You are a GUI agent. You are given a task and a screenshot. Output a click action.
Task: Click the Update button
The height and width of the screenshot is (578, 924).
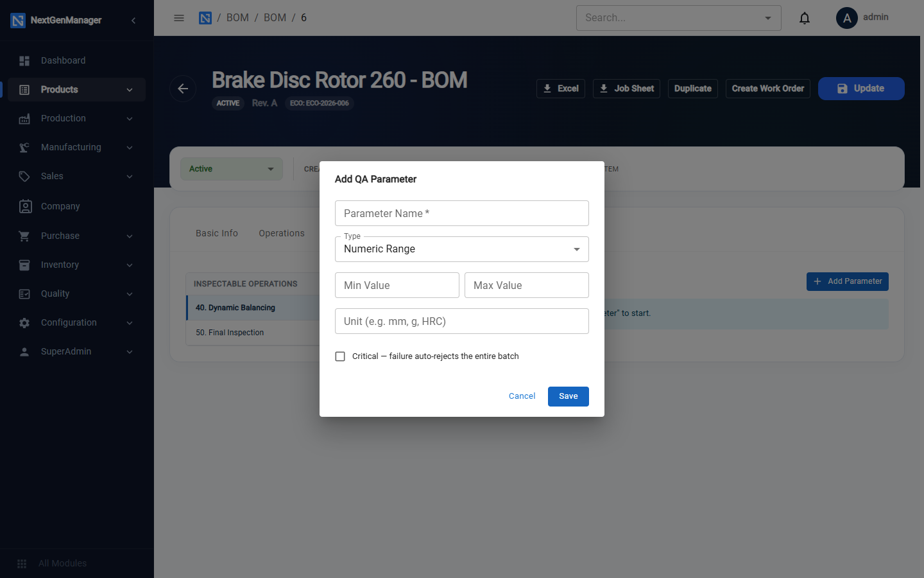(x=861, y=89)
